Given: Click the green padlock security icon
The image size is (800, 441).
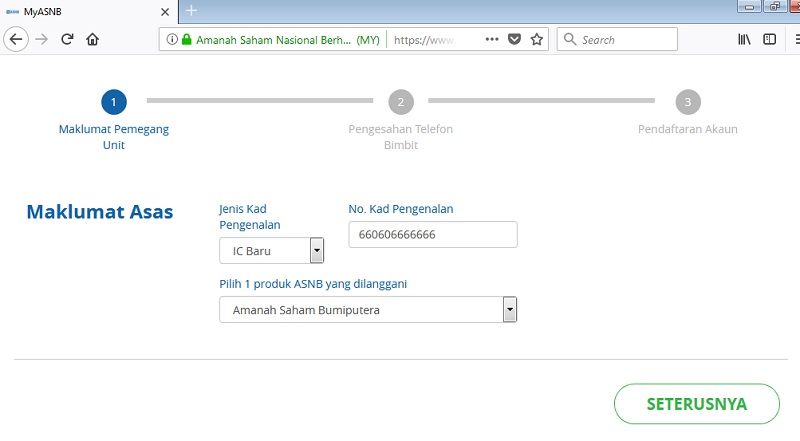Looking at the screenshot, I should pos(186,39).
